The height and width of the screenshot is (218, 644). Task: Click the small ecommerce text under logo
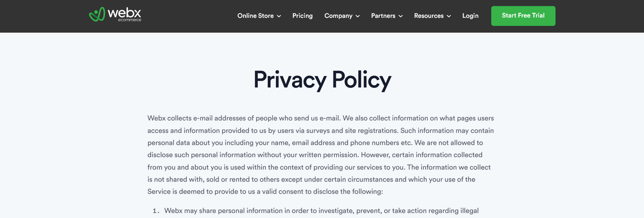tap(129, 20)
